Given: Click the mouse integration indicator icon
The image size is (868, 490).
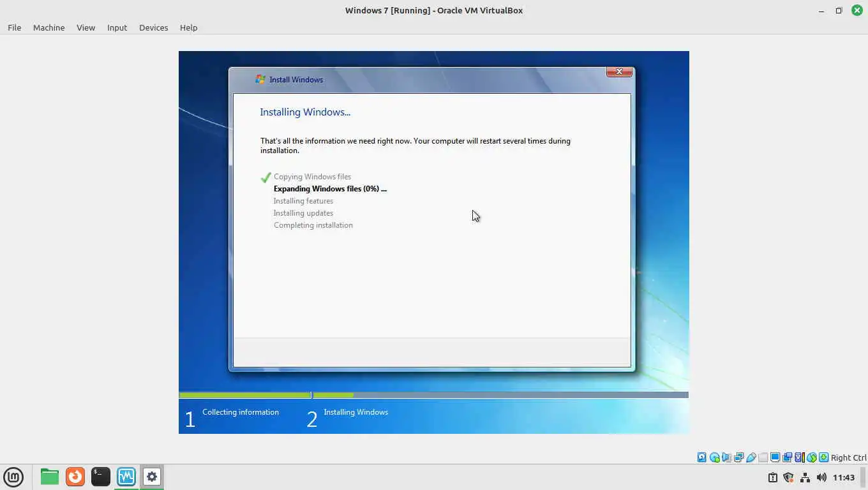Looking at the screenshot, I should point(811,457).
